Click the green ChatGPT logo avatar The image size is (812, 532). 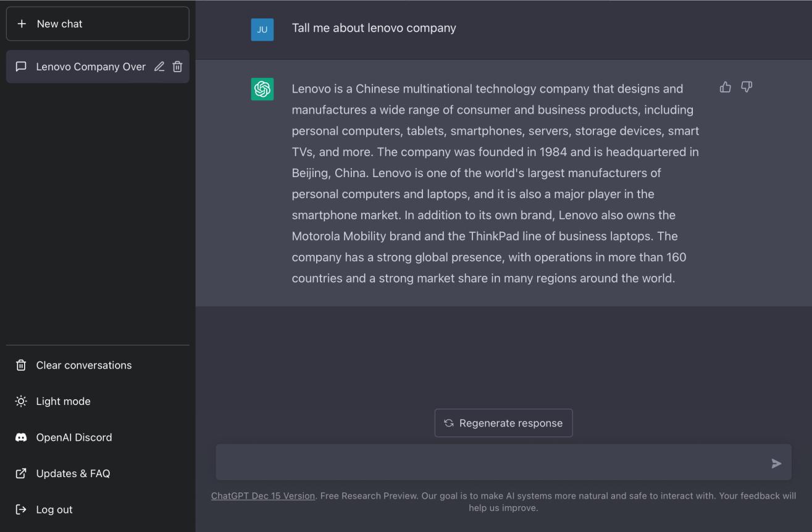click(x=262, y=89)
